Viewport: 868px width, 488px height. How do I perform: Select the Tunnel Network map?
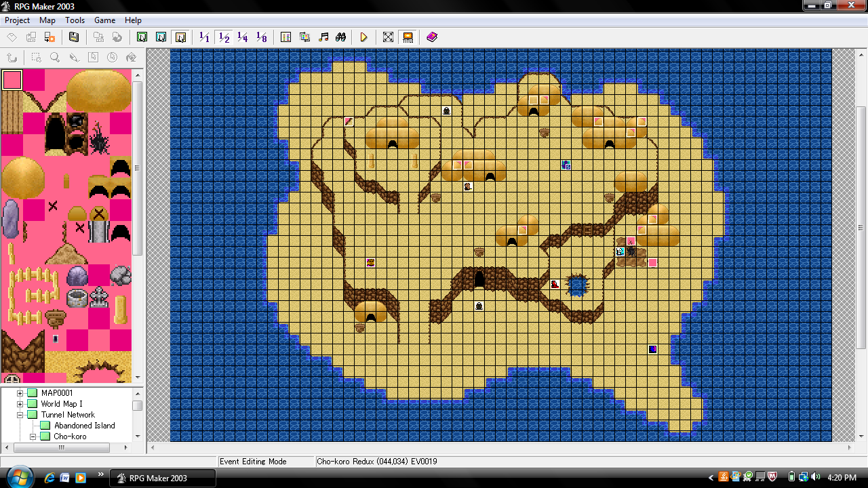pos(68,415)
